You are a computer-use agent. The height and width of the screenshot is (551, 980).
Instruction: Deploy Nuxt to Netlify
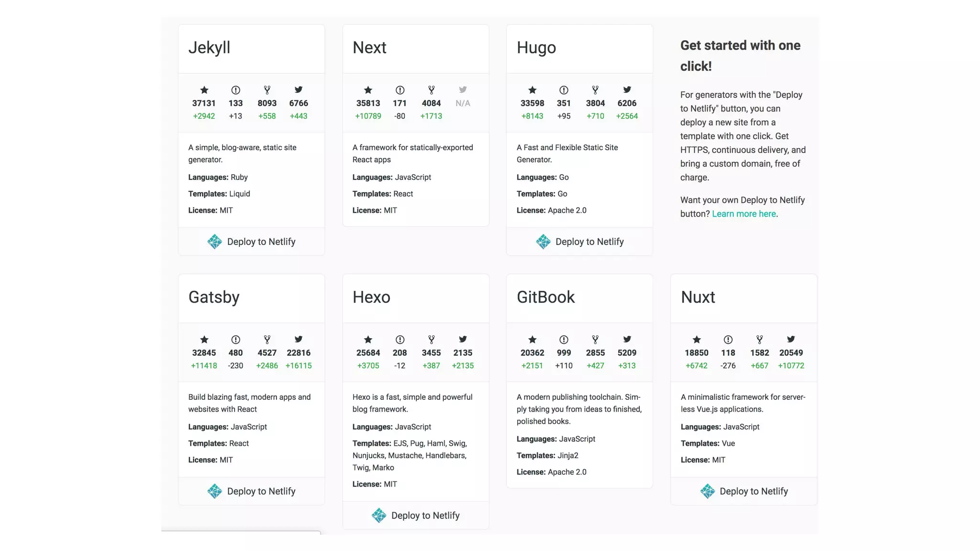coord(744,491)
